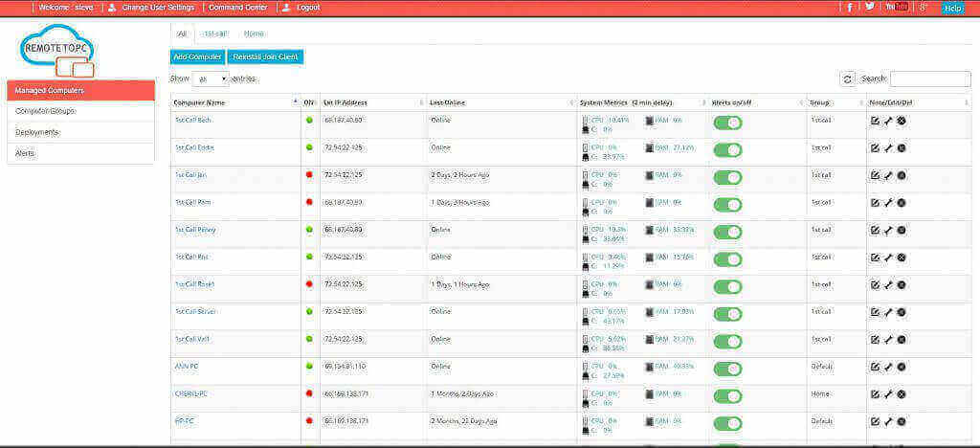Click the delete icon for 1st Call Jan

tap(902, 175)
